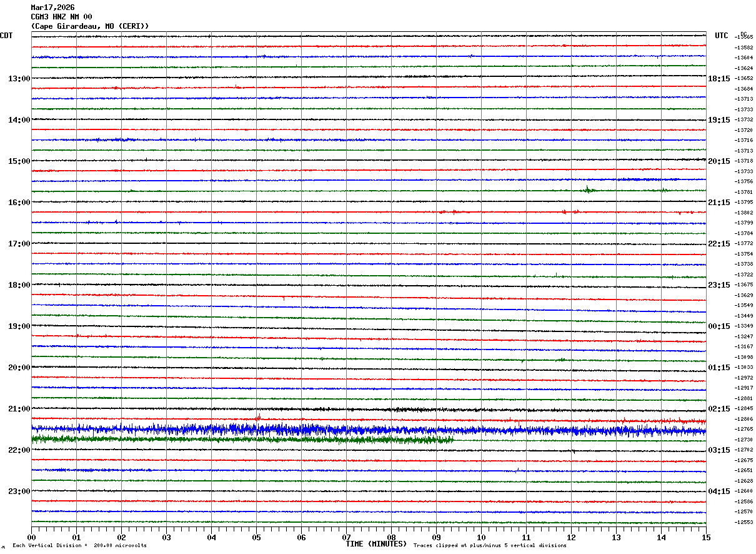The width and height of the screenshot is (756, 554).
Task: Click the vertical division scale note
Action: (79, 546)
